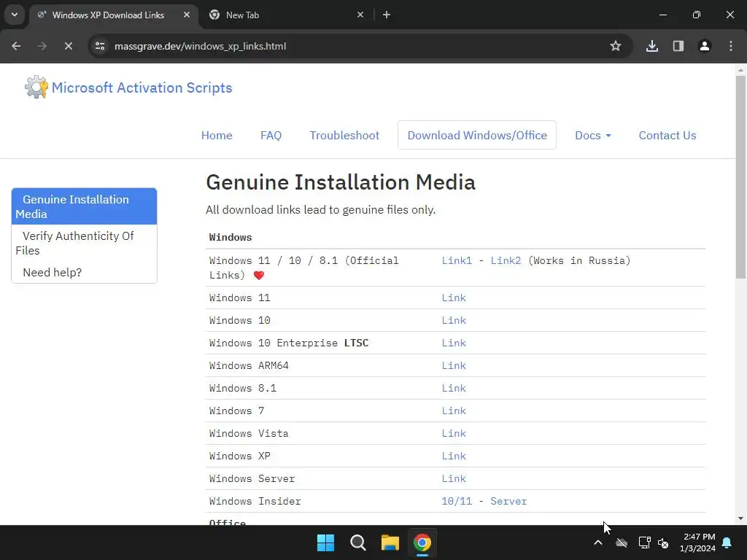
Task: Open the Chrome profile icon
Action: tap(705, 46)
